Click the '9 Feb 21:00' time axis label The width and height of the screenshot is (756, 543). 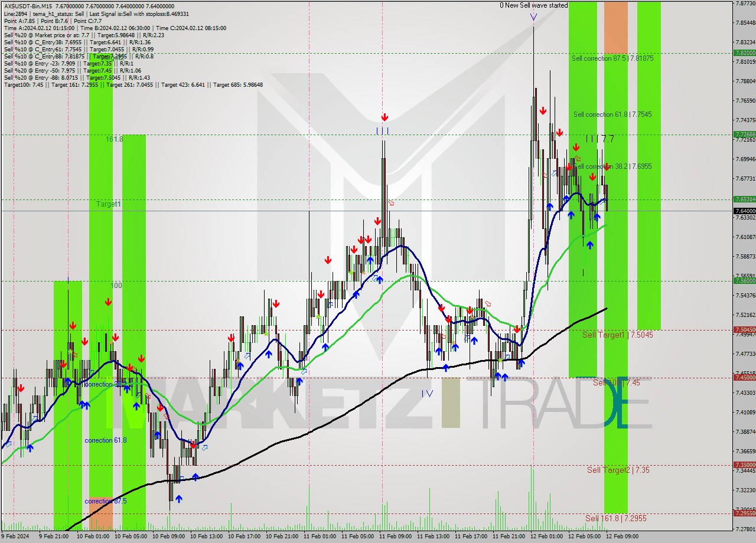pyautogui.click(x=55, y=537)
